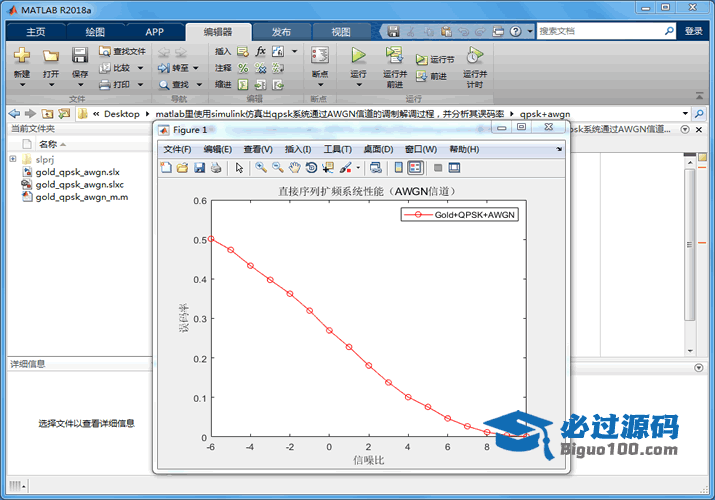Click the Advance (前进) button
The height and width of the screenshot is (500, 715).
coord(431,76)
